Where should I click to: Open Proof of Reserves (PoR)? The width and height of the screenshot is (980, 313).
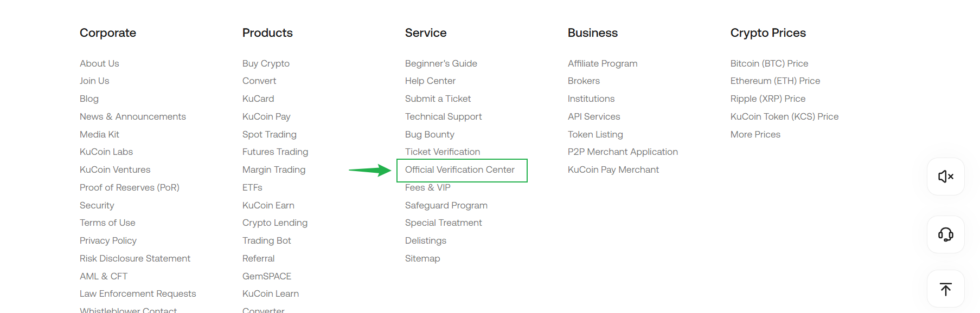point(129,187)
